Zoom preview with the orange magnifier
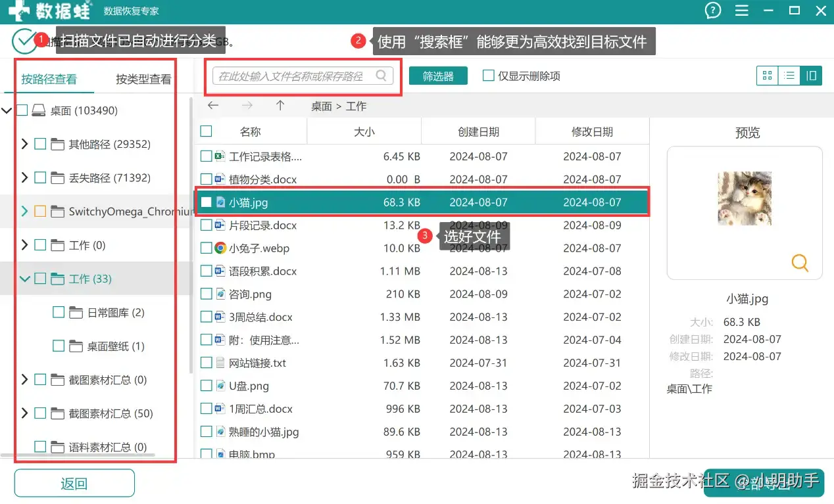 pos(799,263)
